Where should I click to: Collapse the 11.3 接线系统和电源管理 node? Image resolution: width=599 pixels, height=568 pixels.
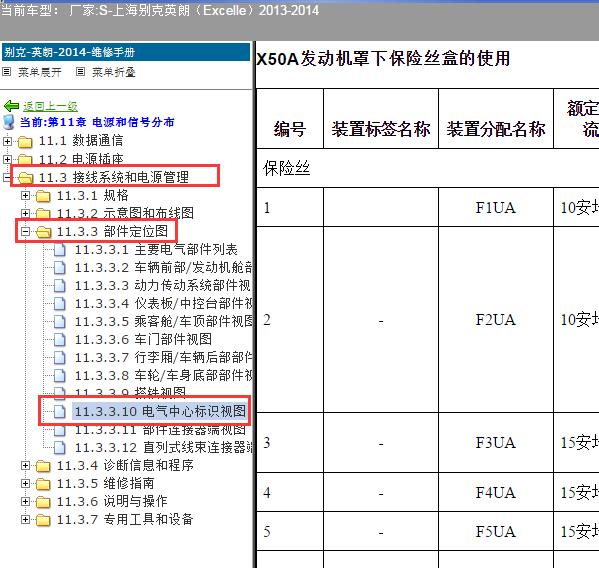coord(7,177)
